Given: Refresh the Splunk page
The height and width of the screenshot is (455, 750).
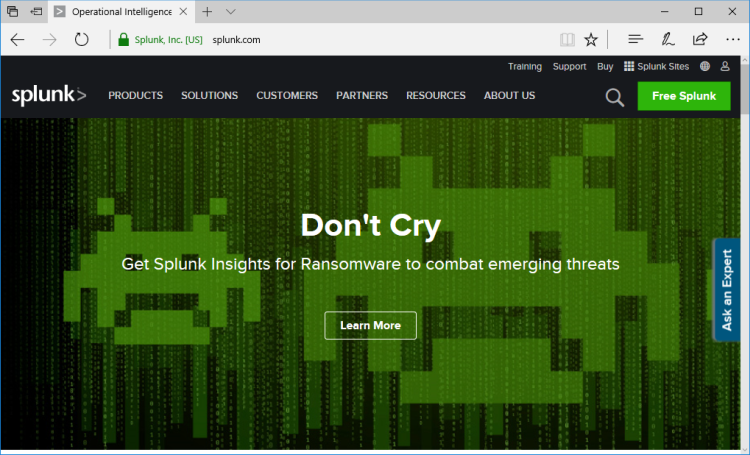Looking at the screenshot, I should pyautogui.click(x=81, y=40).
